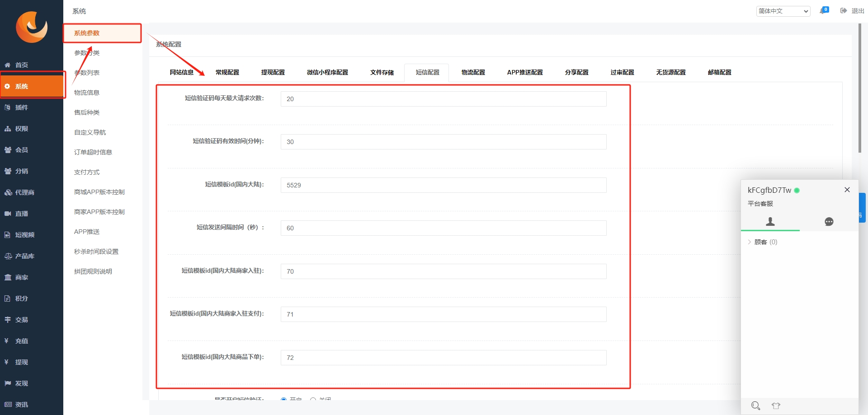
Task: Click the 短信模板id(国内大陆) field showing 5529
Action: tap(443, 185)
